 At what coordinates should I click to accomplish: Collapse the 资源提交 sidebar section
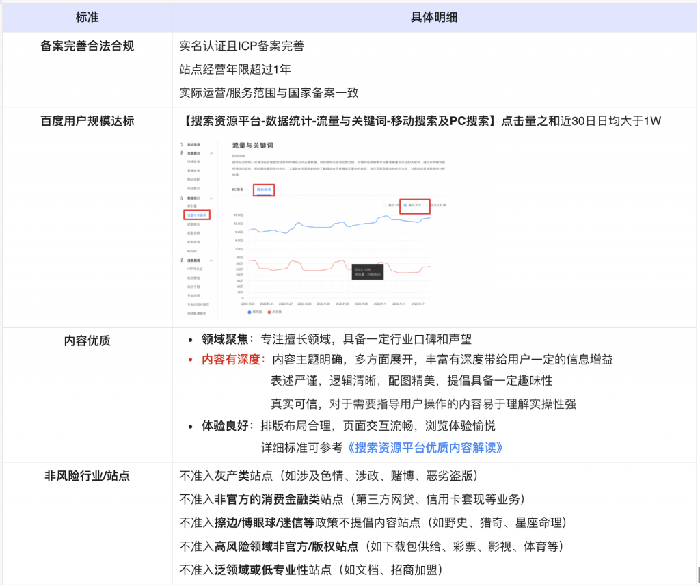211,154
